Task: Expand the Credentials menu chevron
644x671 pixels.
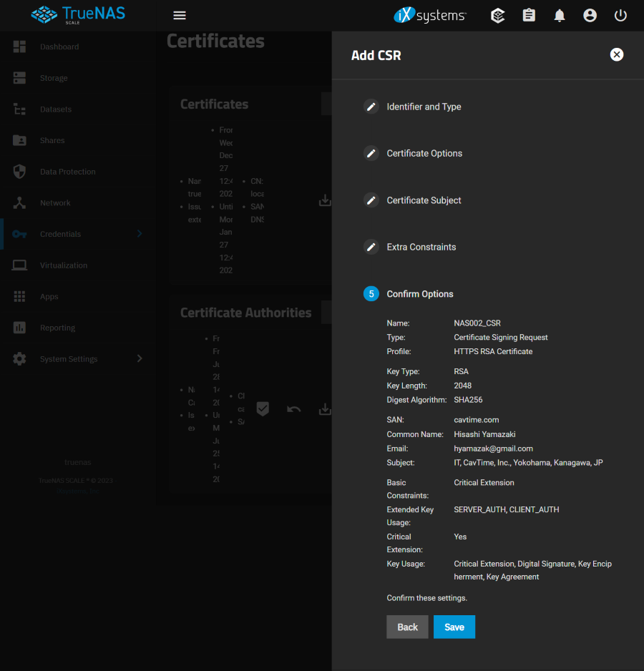Action: (x=140, y=234)
